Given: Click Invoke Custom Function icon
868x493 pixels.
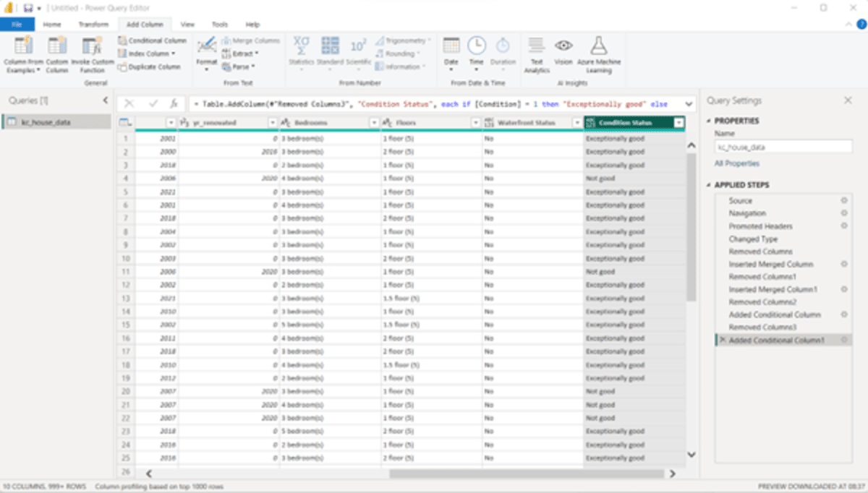Looking at the screenshot, I should [92, 46].
